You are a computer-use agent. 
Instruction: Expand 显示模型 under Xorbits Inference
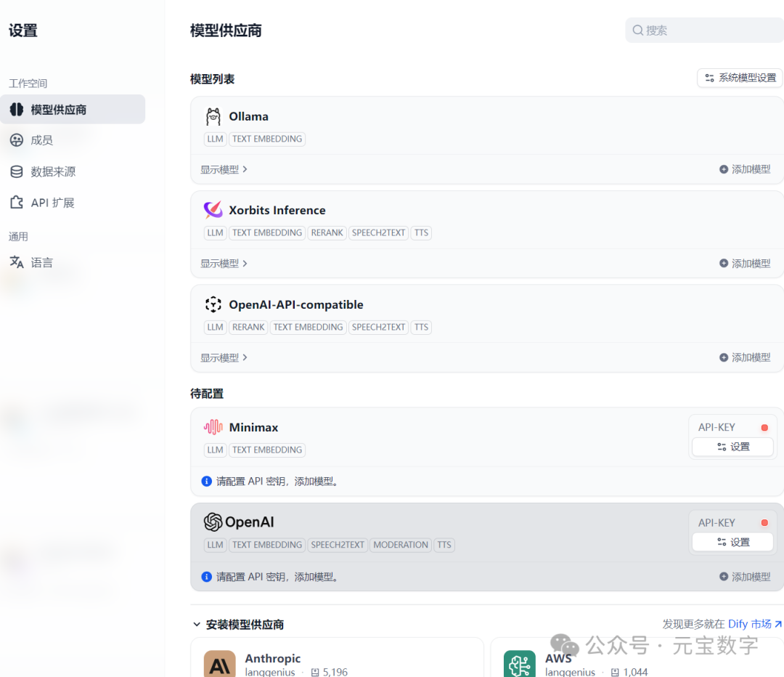[x=224, y=263]
